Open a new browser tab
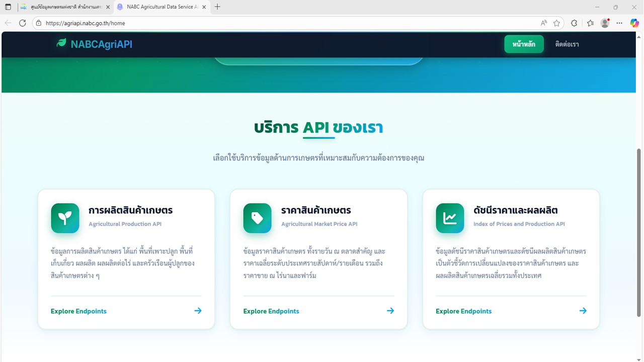 [x=216, y=7]
